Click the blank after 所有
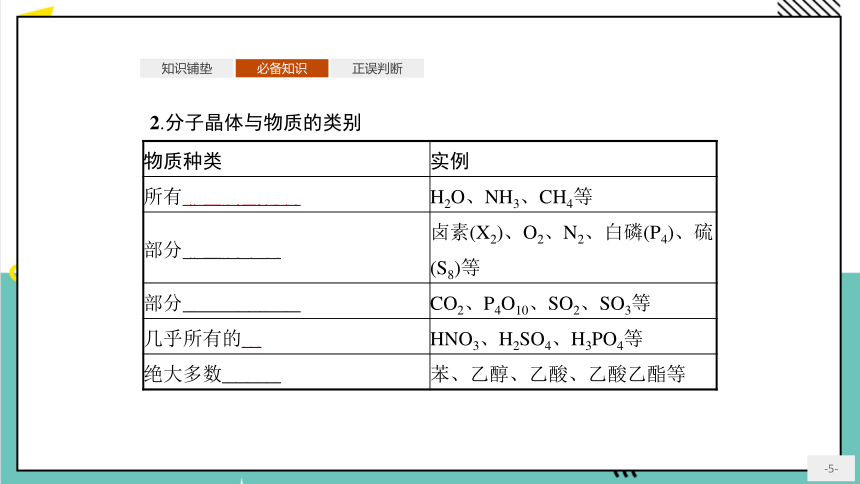This screenshot has width=860, height=484. [x=241, y=198]
